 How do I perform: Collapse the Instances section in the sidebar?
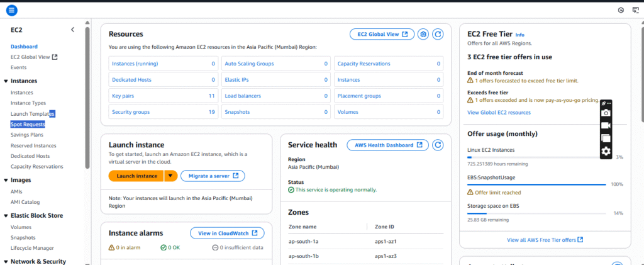[6, 81]
